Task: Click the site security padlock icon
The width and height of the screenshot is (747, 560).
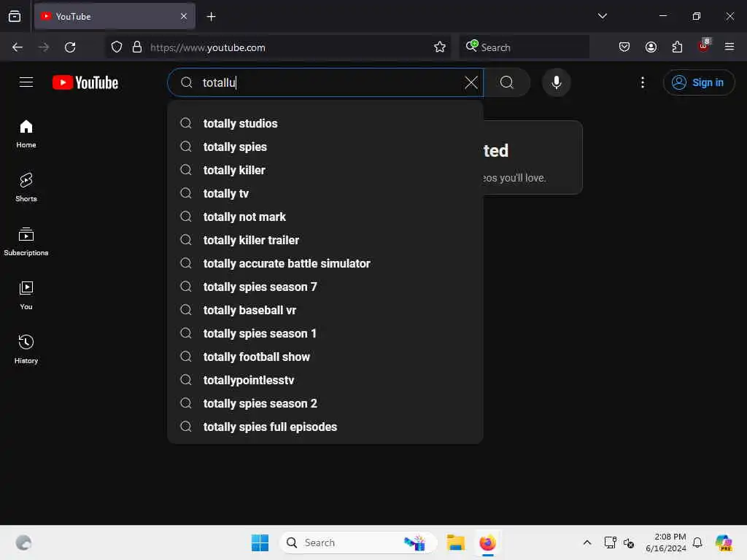Action: coord(137,47)
